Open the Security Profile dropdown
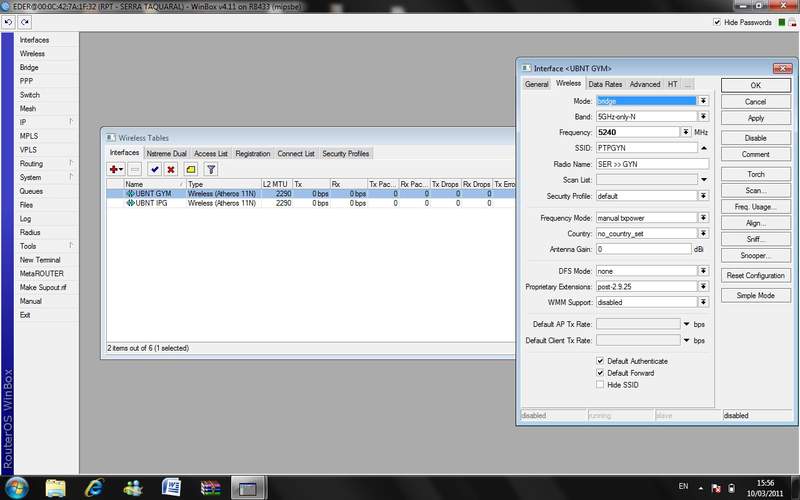The height and width of the screenshot is (500, 800). 703,196
